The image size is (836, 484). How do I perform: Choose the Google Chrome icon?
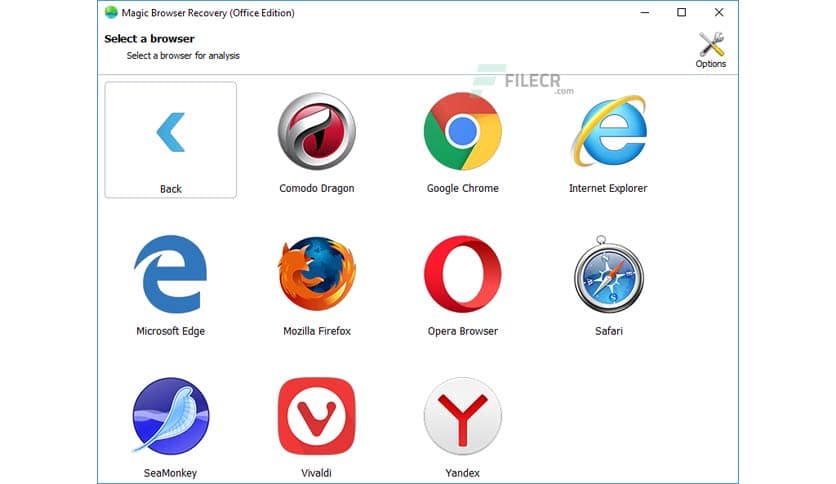pos(462,131)
